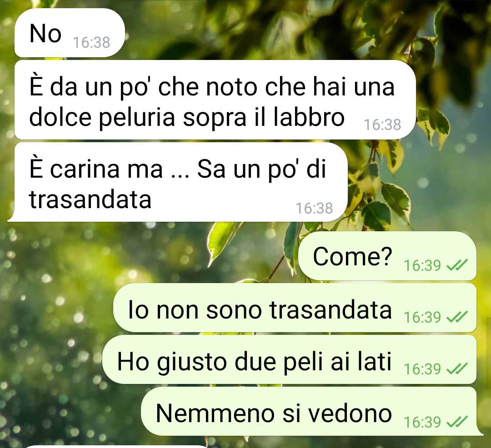This screenshot has width=491, height=448.
Task: Tap the 16:38 timestamp after "labbro"
Action: (x=382, y=124)
